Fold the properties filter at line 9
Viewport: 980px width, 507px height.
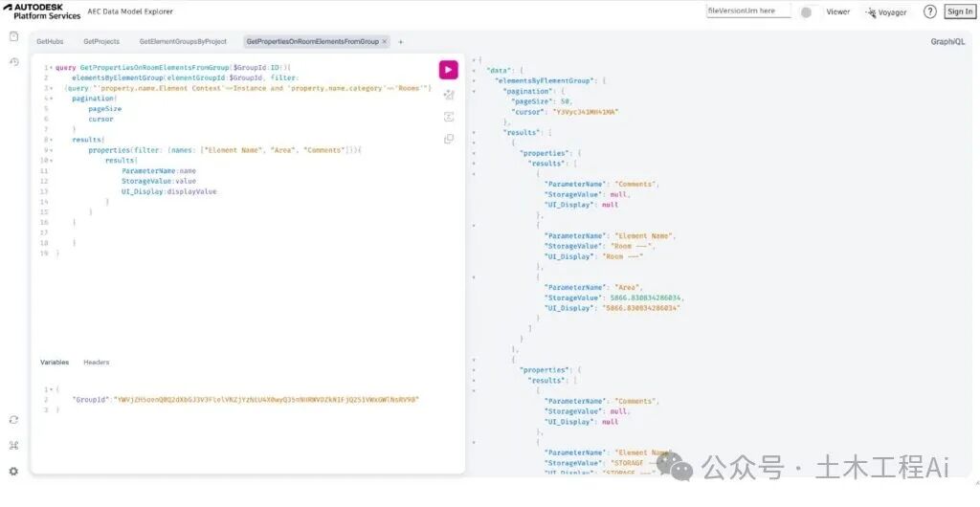click(x=51, y=150)
